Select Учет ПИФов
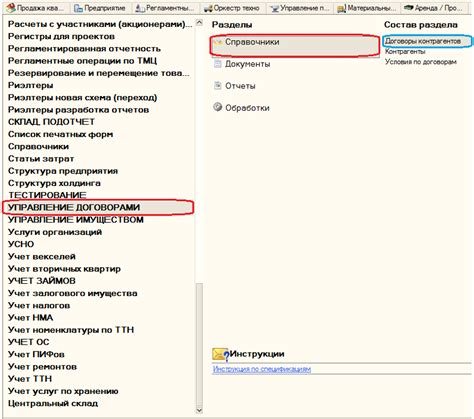Image resolution: width=474 pixels, height=419 pixels. [x=36, y=354]
